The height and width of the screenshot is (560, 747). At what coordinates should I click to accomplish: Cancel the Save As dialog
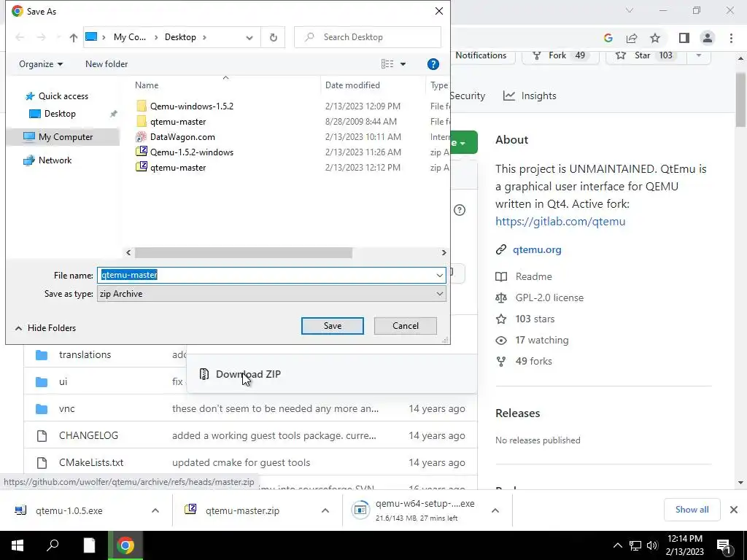406,326
